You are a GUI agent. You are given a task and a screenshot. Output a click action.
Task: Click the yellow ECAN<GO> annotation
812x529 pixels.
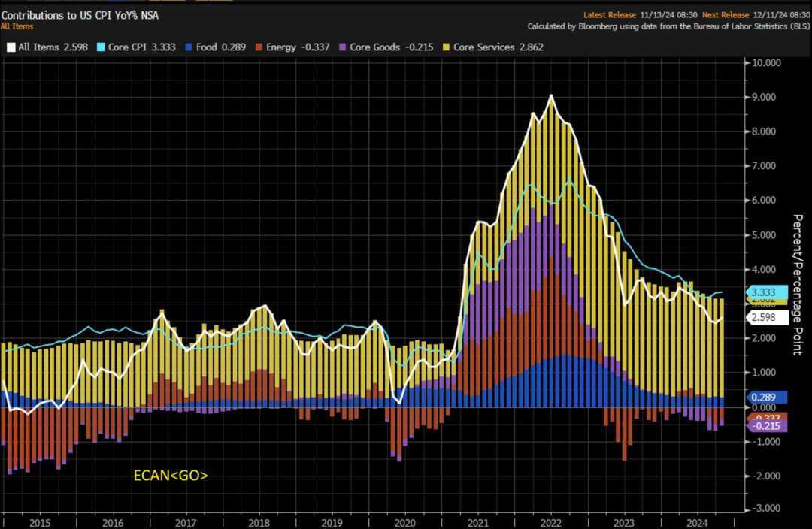(x=171, y=475)
